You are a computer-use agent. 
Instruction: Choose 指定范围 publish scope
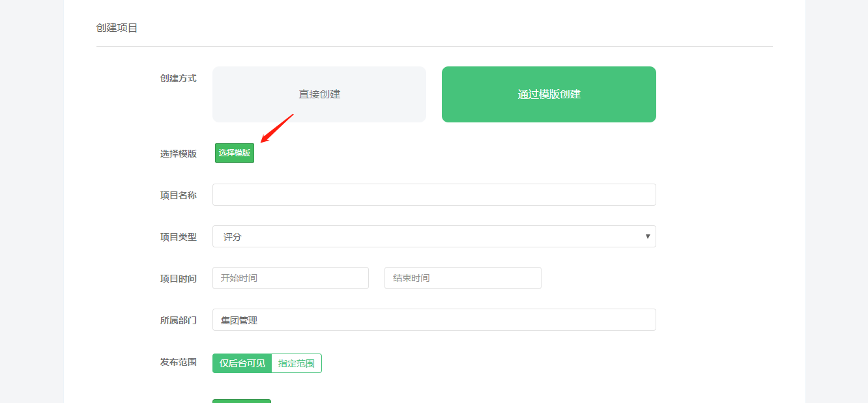pos(297,363)
